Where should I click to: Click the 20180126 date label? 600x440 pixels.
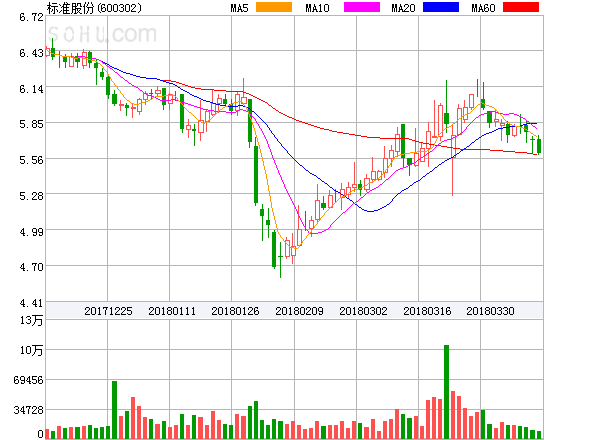click(x=235, y=311)
